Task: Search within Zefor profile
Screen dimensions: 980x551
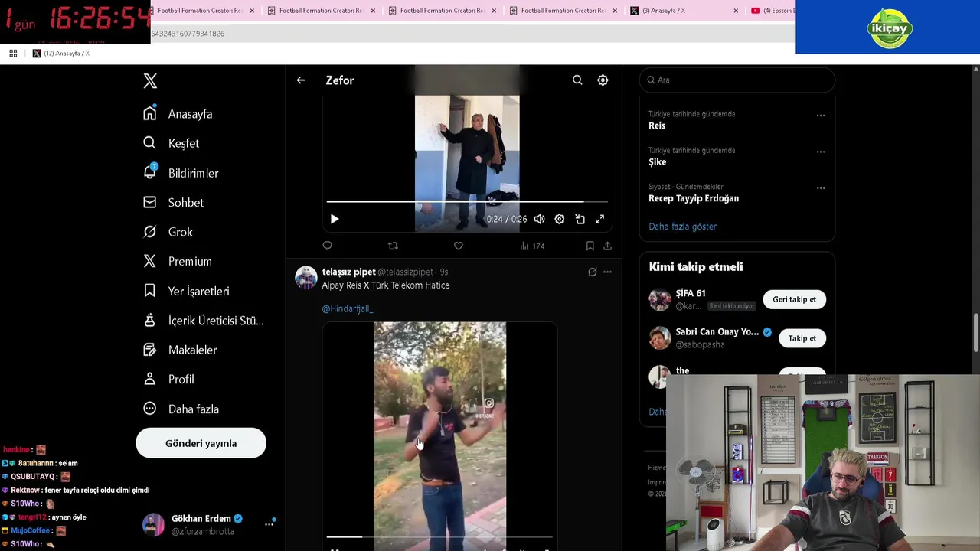Action: 577,80
